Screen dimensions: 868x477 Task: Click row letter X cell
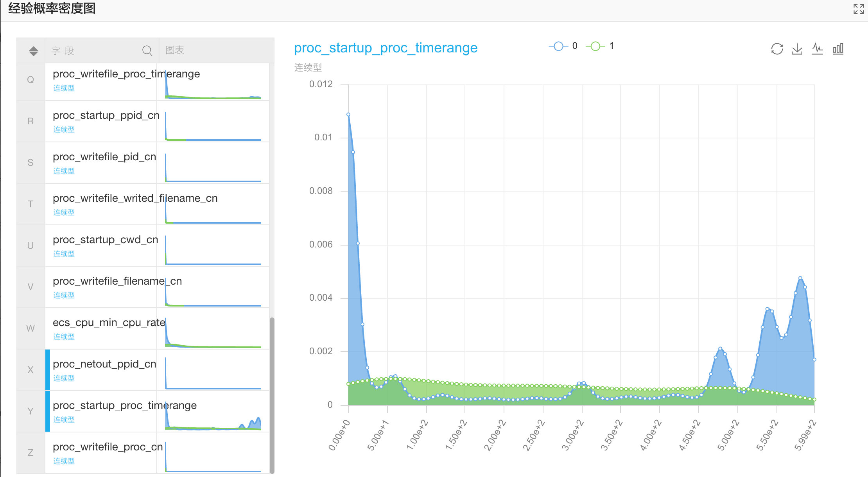(30, 370)
